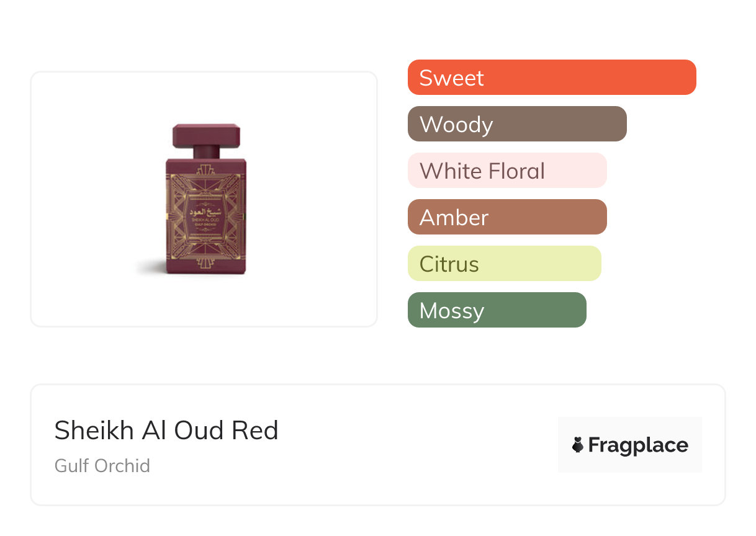Click the Woody label text
This screenshot has width=756, height=536.
pyautogui.click(x=456, y=125)
